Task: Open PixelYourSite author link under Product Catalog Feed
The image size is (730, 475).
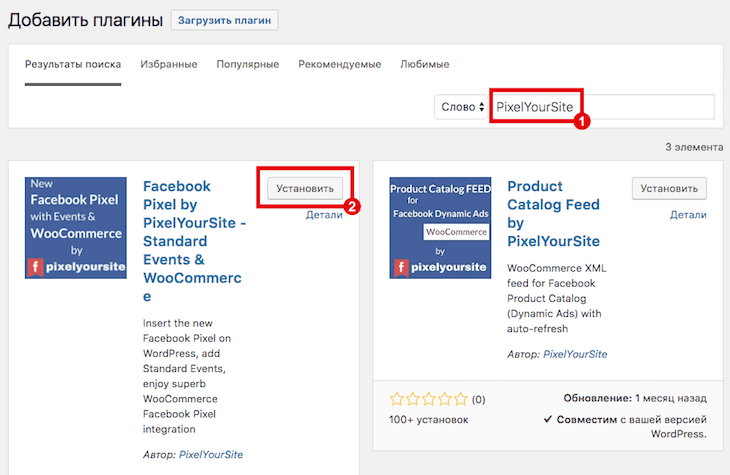Action: (x=575, y=354)
